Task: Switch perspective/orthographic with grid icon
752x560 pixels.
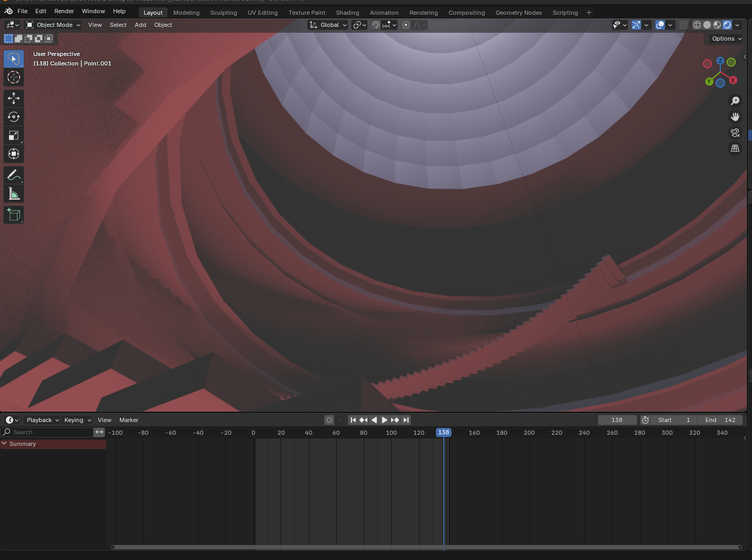Action: click(735, 148)
